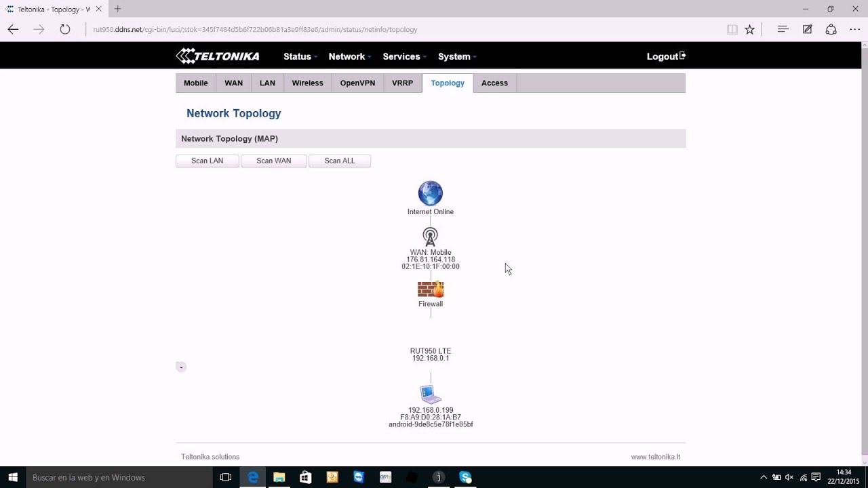Open Skype from taskbar
This screenshot has height=488, width=868.
pos(465,477)
